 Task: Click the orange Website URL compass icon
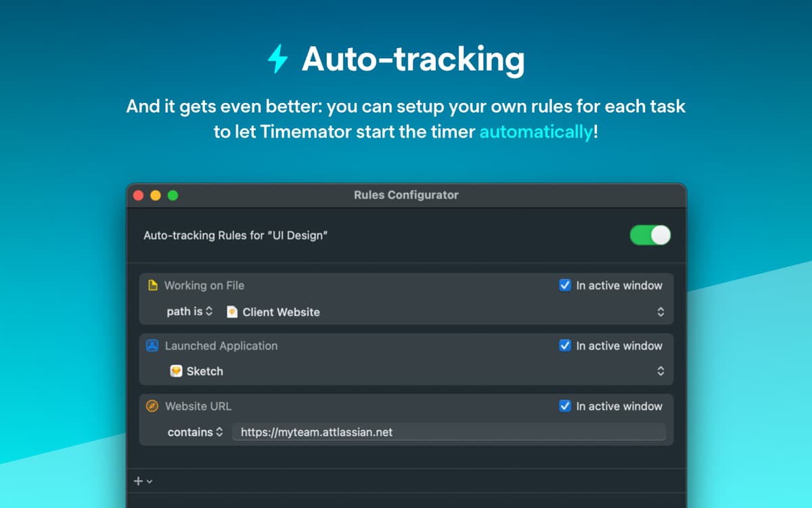152,406
